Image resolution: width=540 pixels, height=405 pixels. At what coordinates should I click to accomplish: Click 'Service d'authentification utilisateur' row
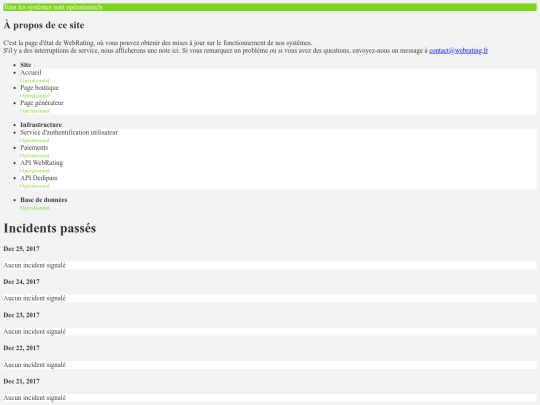[278, 136]
